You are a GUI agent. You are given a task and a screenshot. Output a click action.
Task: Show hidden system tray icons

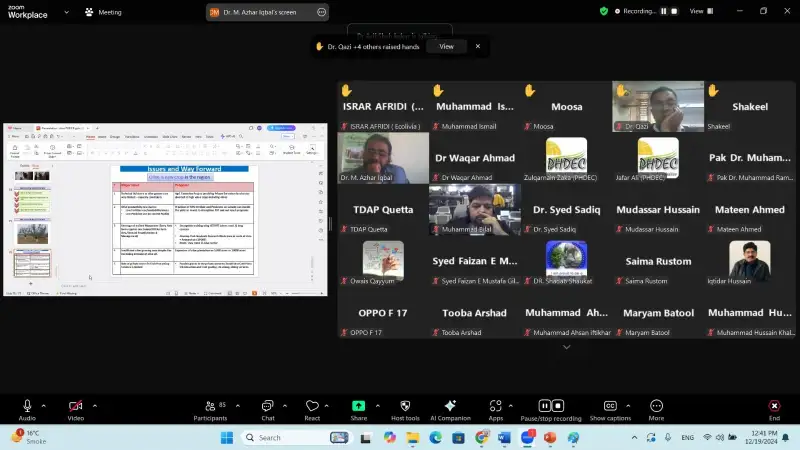(x=634, y=437)
